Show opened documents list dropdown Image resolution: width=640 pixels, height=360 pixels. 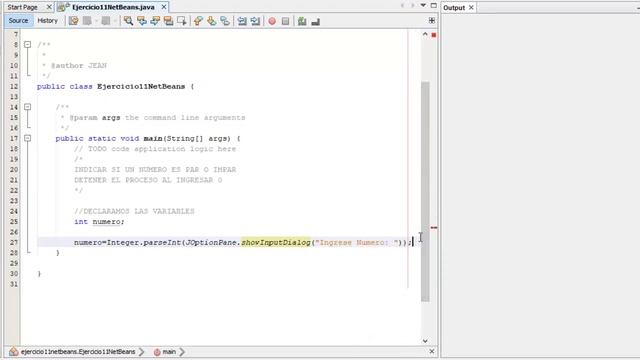coord(423,5)
